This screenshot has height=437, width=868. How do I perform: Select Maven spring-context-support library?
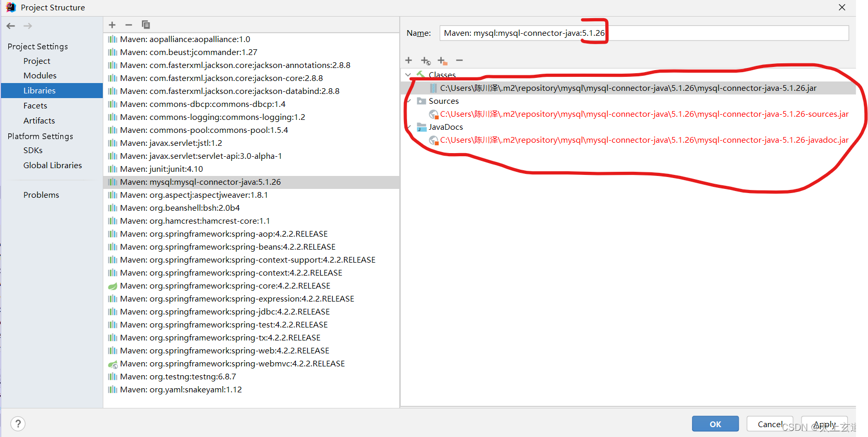(x=248, y=260)
